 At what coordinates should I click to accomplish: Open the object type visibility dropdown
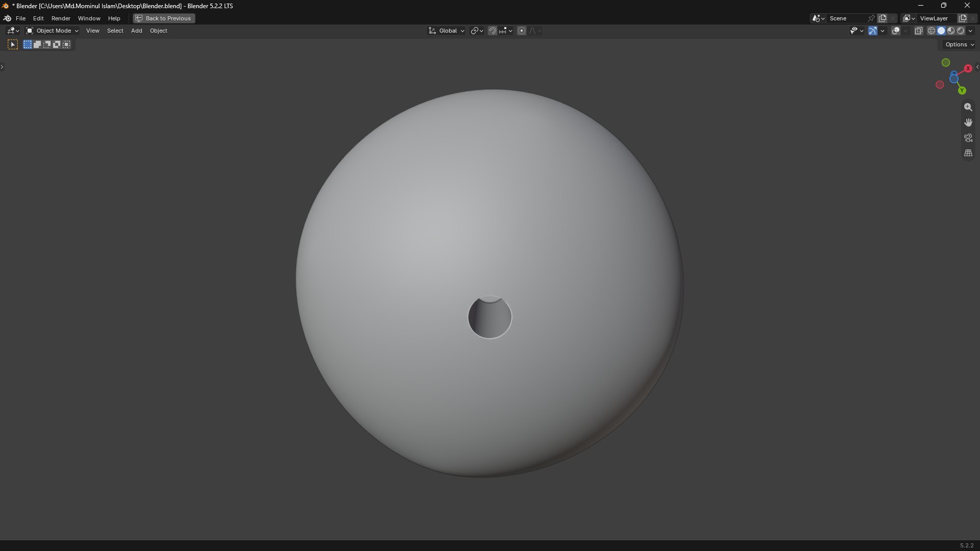pyautogui.click(x=856, y=31)
